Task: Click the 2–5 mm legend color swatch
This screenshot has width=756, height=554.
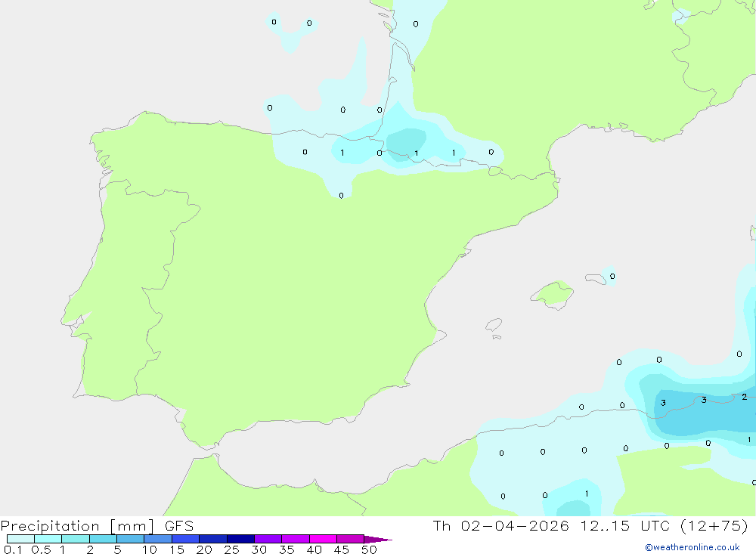Action: [x=103, y=539]
